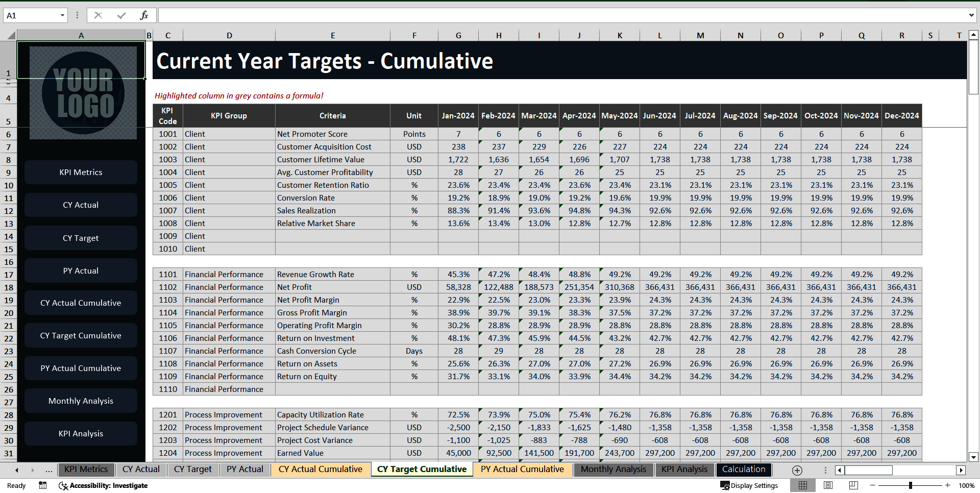Add a new sheet with the plus icon
The width and height of the screenshot is (980, 493).
797,470
